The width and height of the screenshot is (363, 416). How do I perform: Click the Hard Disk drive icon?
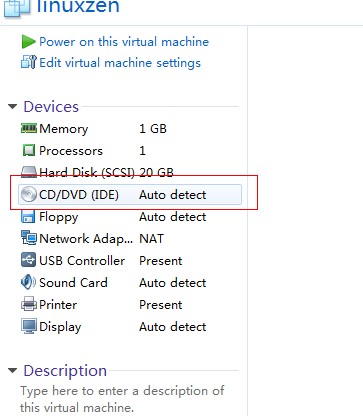click(x=29, y=172)
